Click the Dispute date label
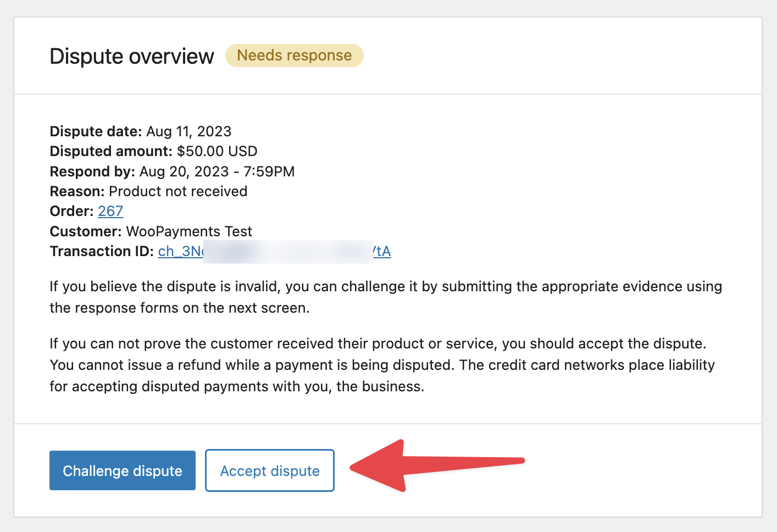The height and width of the screenshot is (532, 777). (x=96, y=131)
